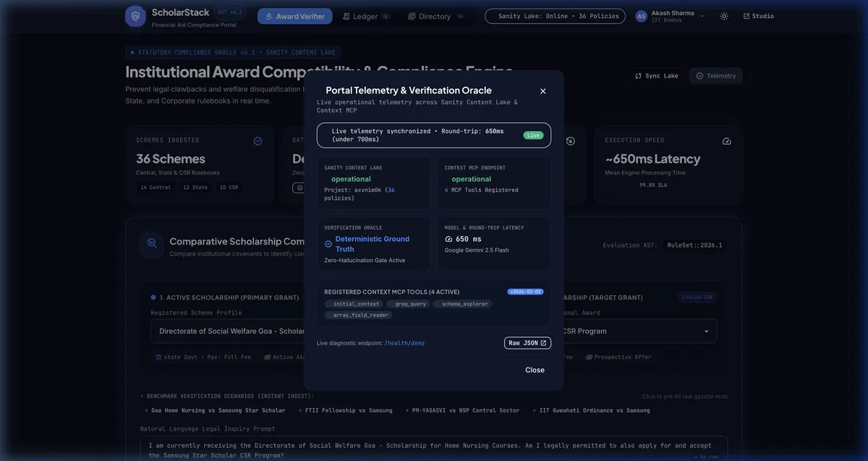Click the groq_query MCP tool chip
The height and width of the screenshot is (461, 868).
coord(407,304)
